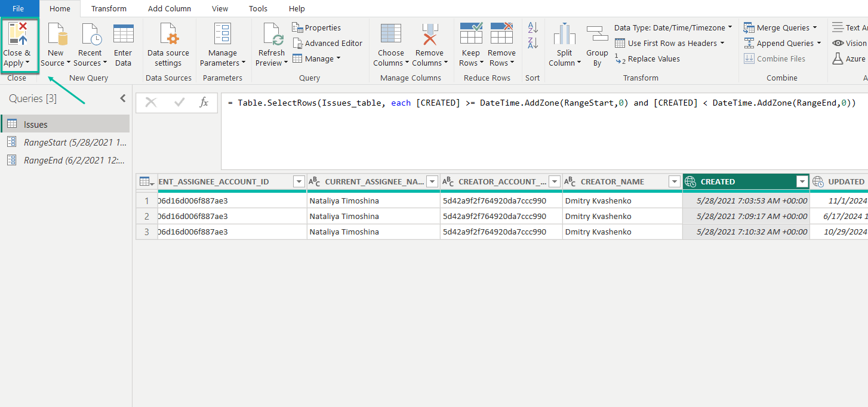Image resolution: width=868 pixels, height=407 pixels.
Task: Open the CREATOR_NAME column filter dropdown
Action: coord(674,182)
